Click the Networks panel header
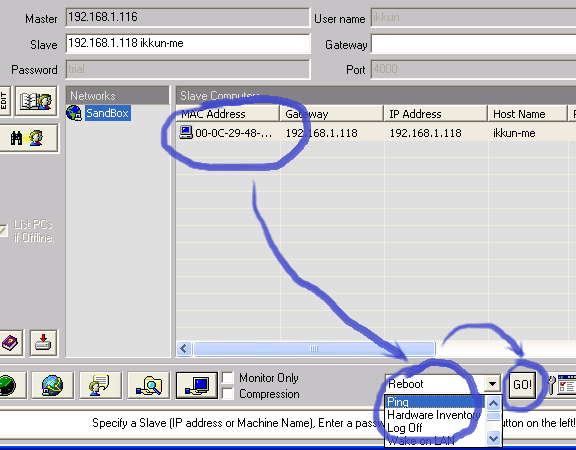576x450 pixels. point(118,96)
